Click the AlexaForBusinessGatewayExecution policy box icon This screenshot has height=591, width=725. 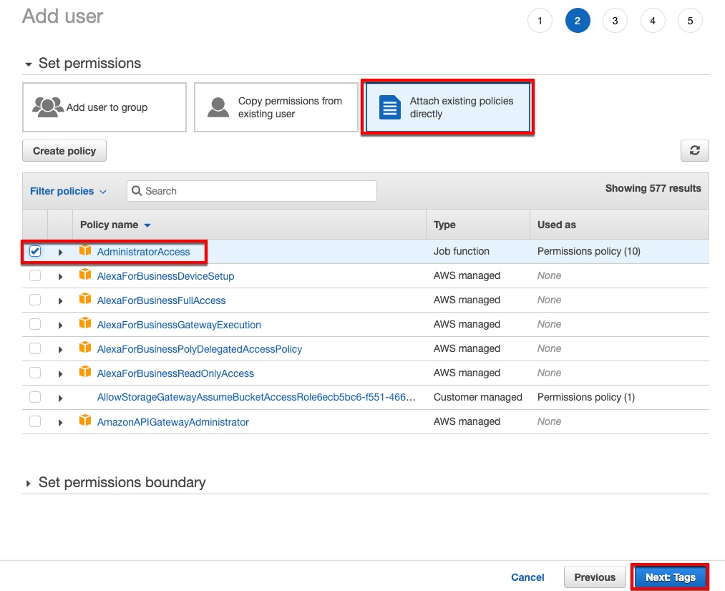point(85,323)
